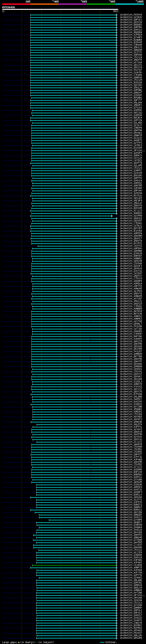Screen dimensions: 146x644
Task: Select the AV539426 query label
Action: 8,8
